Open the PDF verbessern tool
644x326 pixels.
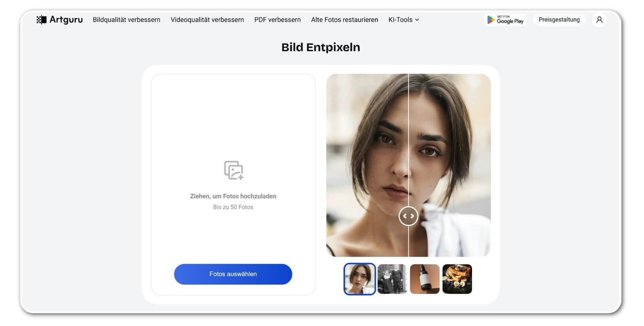click(x=278, y=20)
